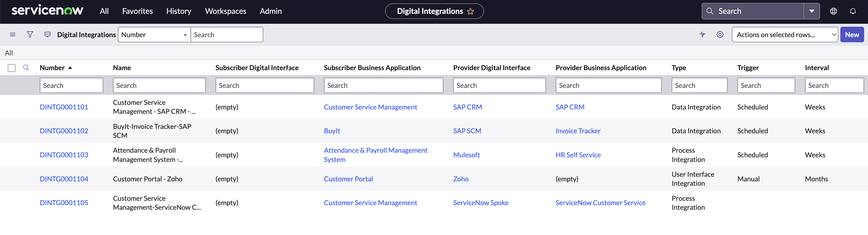Open the All menu
This screenshot has height=235, width=868.
(x=104, y=11)
